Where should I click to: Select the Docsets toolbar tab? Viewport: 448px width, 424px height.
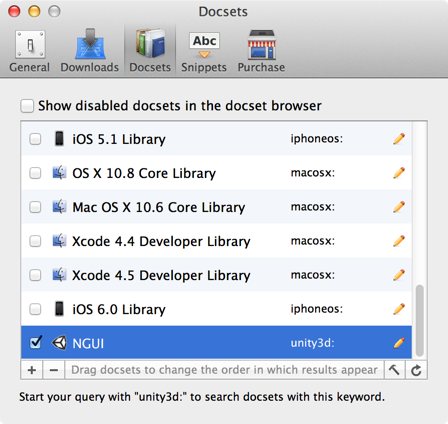[150, 51]
